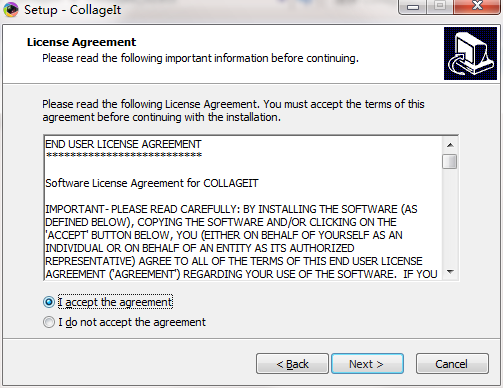Click the license scrollbar down arrow
Screen dimensions: 503x388
450,272
